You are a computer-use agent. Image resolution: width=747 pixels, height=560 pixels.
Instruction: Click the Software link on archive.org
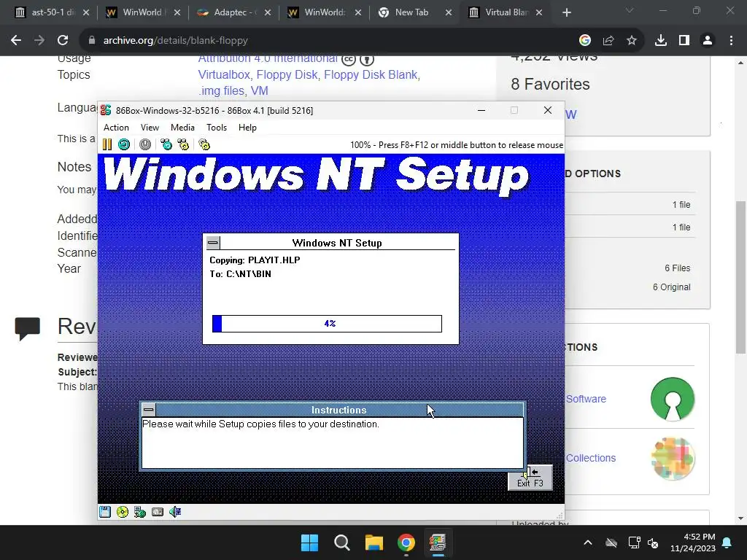[586, 399]
